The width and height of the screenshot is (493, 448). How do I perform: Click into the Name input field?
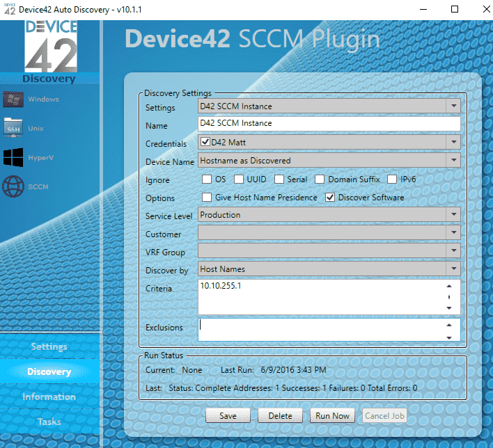click(329, 123)
